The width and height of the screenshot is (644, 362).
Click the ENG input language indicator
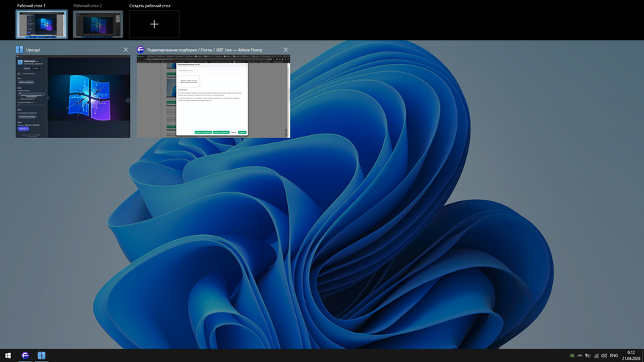pyautogui.click(x=614, y=355)
